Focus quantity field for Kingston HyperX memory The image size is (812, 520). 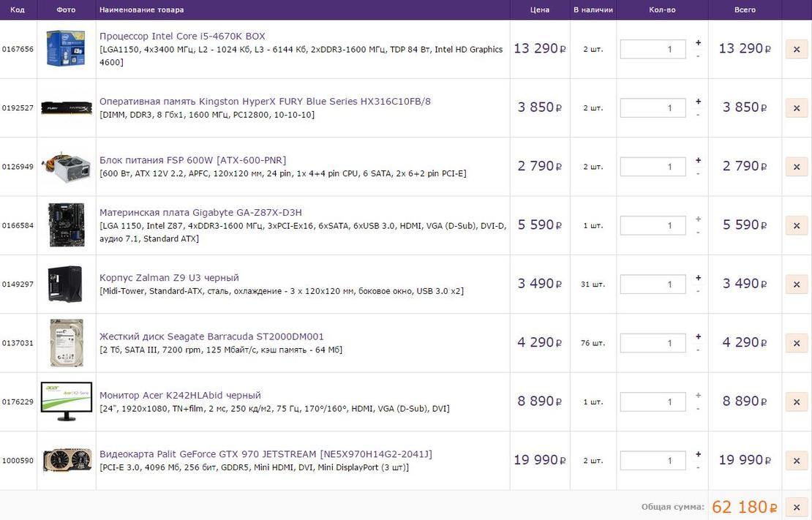pyautogui.click(x=653, y=108)
